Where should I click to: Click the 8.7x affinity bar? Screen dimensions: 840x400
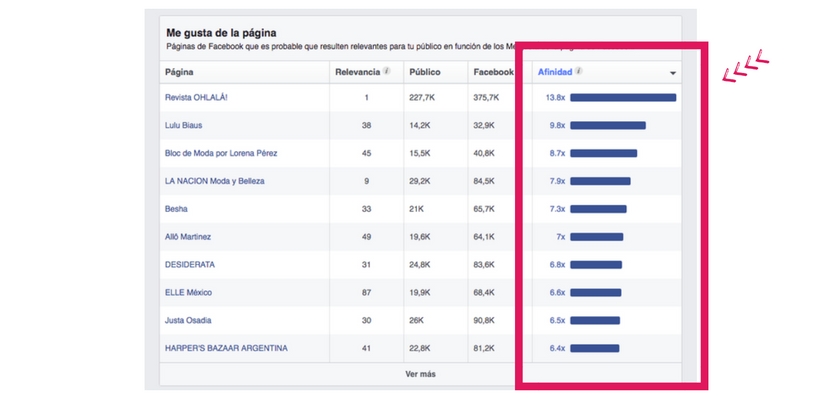click(603, 153)
